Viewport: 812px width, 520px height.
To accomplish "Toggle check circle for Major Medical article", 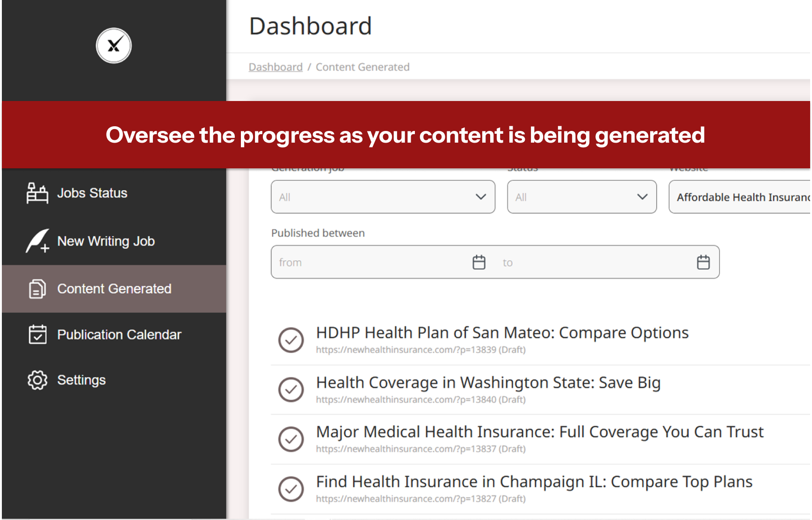I will point(291,439).
